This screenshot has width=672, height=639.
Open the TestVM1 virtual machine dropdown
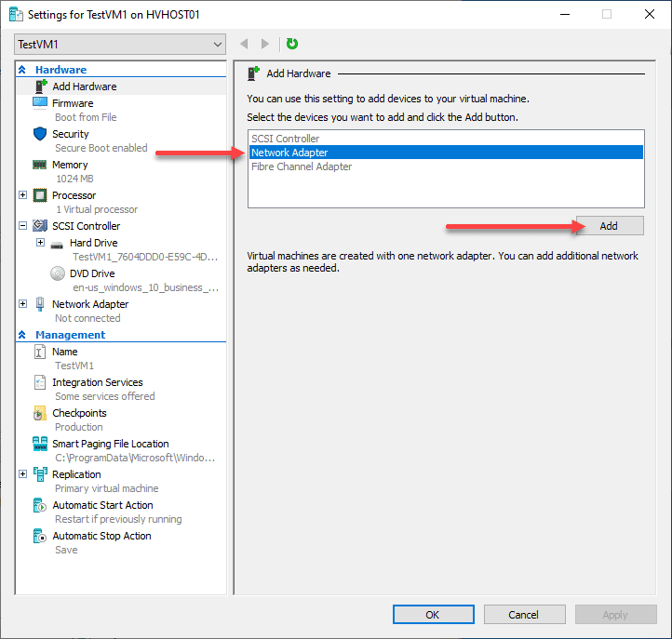click(218, 44)
